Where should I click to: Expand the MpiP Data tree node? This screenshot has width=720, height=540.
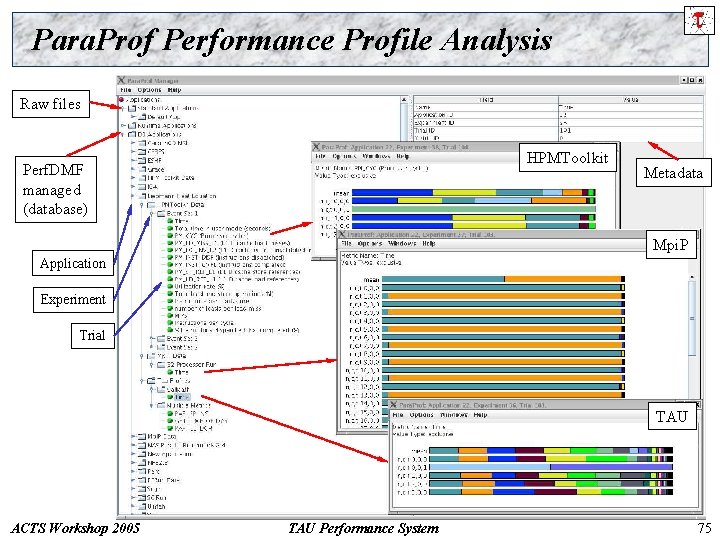[133, 436]
